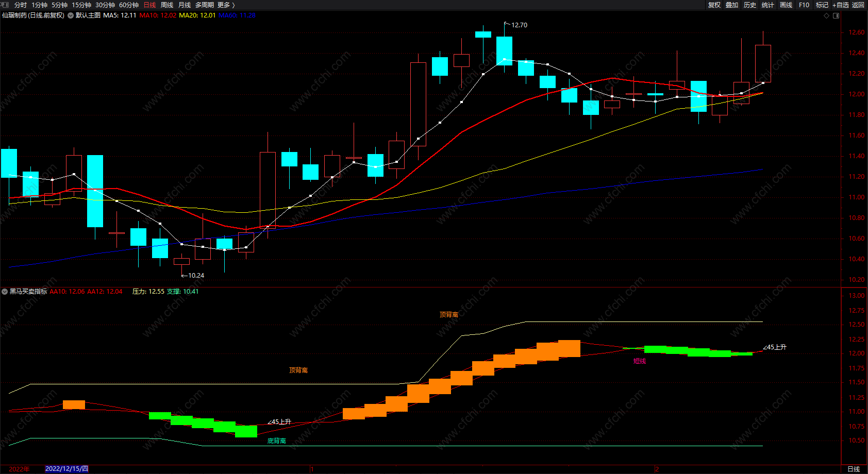Click the 压力: 12.55 resistance value
Viewport: 868px width, 474px height.
pyautogui.click(x=148, y=292)
